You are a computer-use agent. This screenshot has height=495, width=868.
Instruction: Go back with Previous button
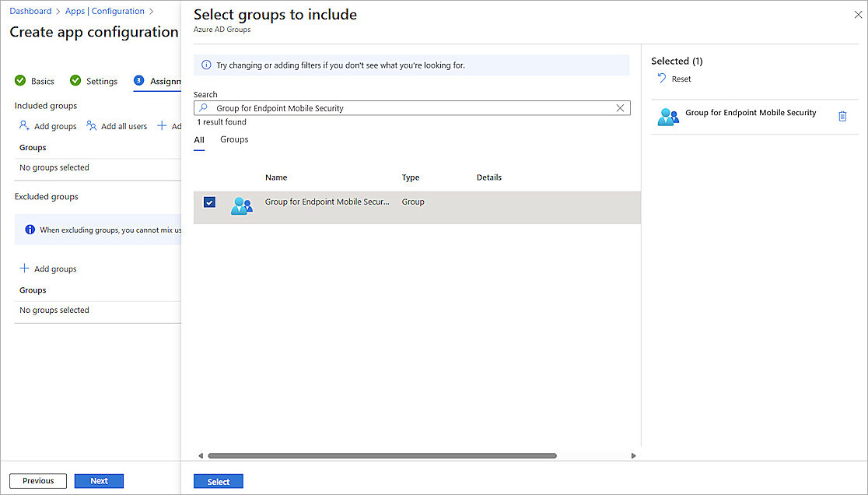38,481
